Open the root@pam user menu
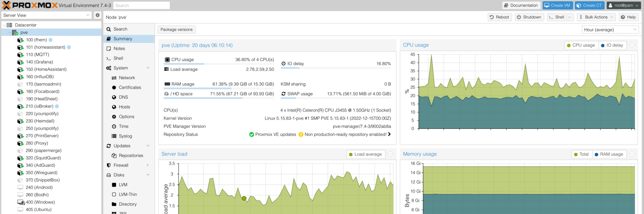 [x=623, y=5]
